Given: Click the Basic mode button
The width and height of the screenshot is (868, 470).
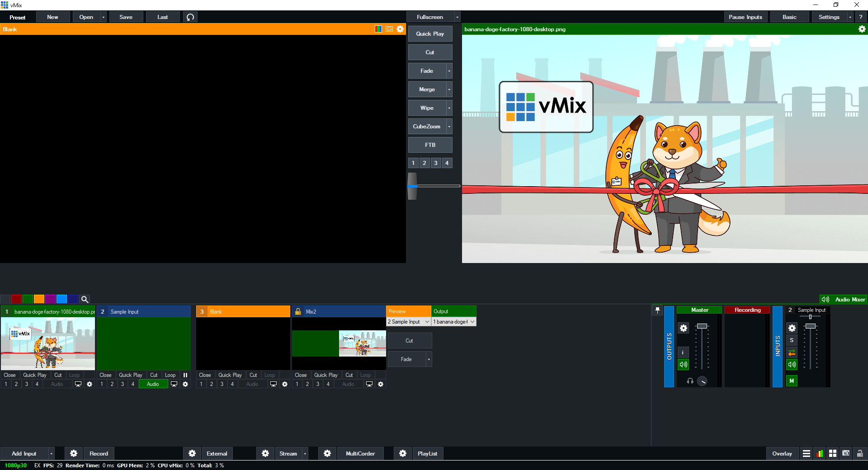Looking at the screenshot, I should 789,17.
